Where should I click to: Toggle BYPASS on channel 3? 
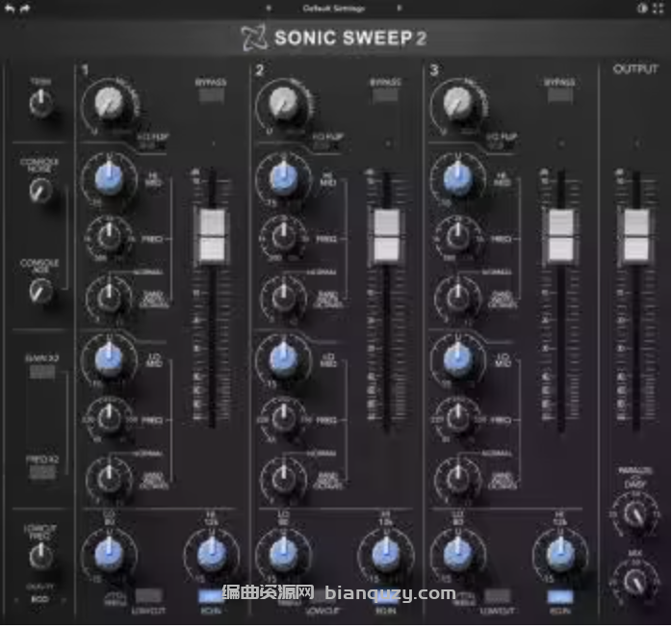coord(559,95)
